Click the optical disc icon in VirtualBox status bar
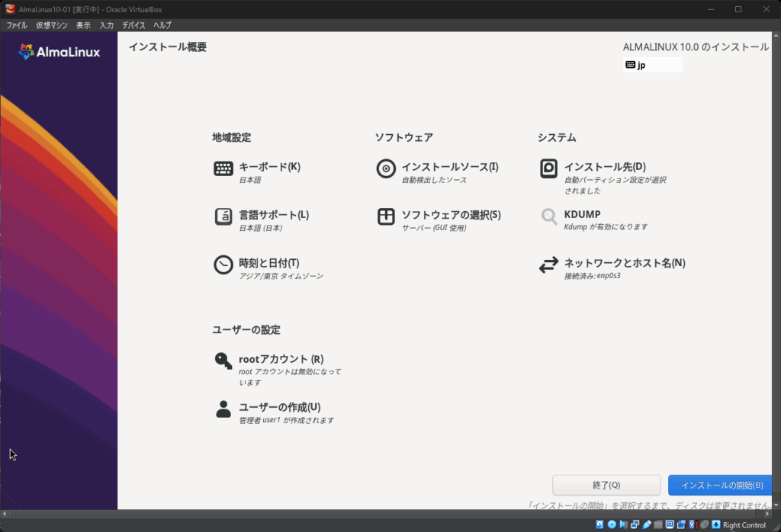Image resolution: width=781 pixels, height=532 pixels. coord(612,524)
